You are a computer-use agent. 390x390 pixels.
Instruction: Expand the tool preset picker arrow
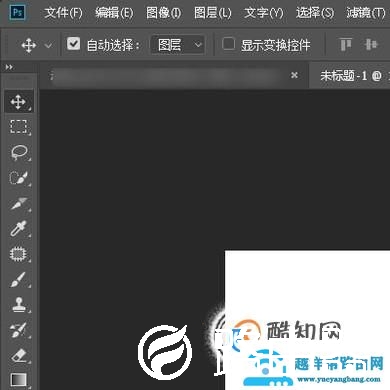[x=48, y=45]
